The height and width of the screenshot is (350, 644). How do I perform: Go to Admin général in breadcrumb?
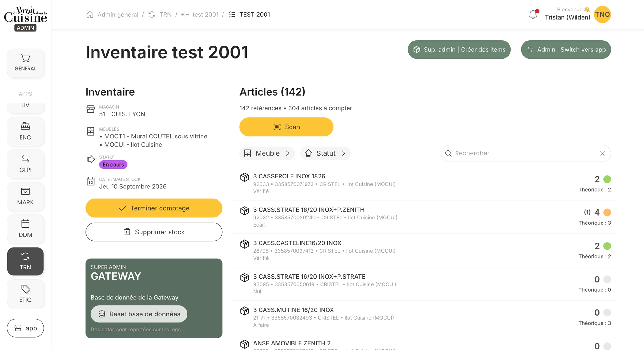point(118,15)
